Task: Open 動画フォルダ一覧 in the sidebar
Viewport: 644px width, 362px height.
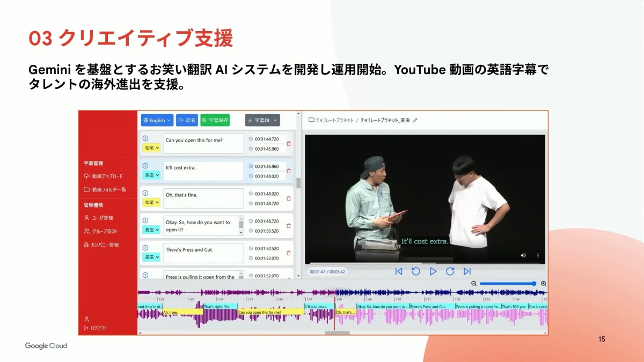Action: click(x=105, y=189)
